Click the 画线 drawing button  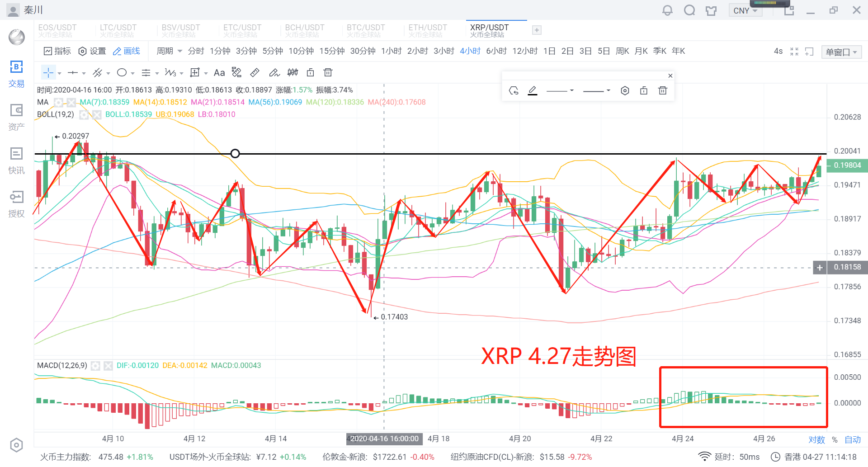[x=127, y=51]
